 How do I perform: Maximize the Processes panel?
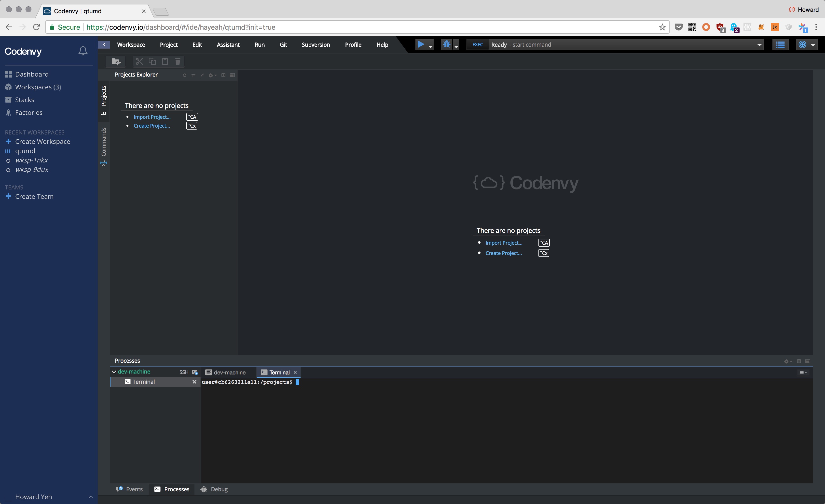coord(808,361)
